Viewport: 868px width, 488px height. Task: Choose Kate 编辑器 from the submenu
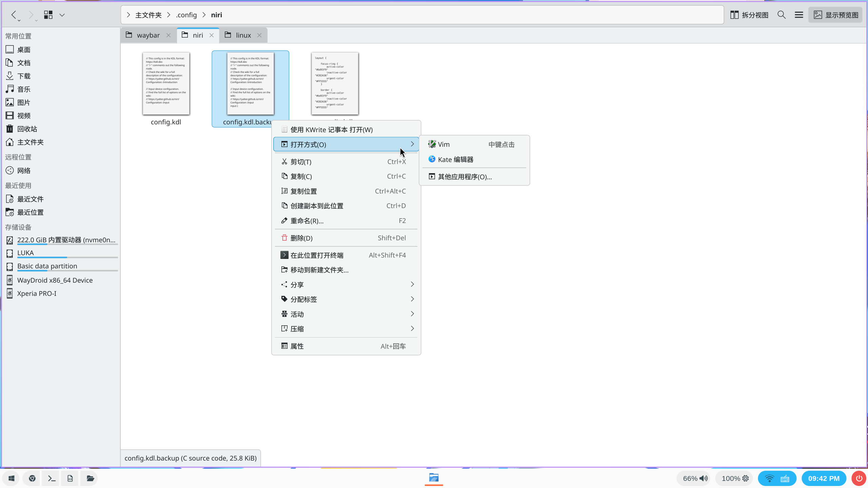(x=455, y=160)
